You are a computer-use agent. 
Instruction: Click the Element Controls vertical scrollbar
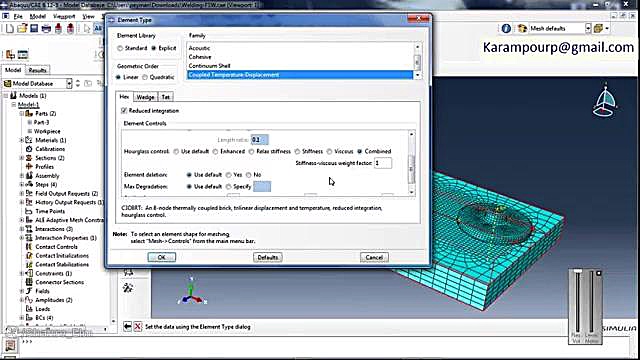click(411, 163)
